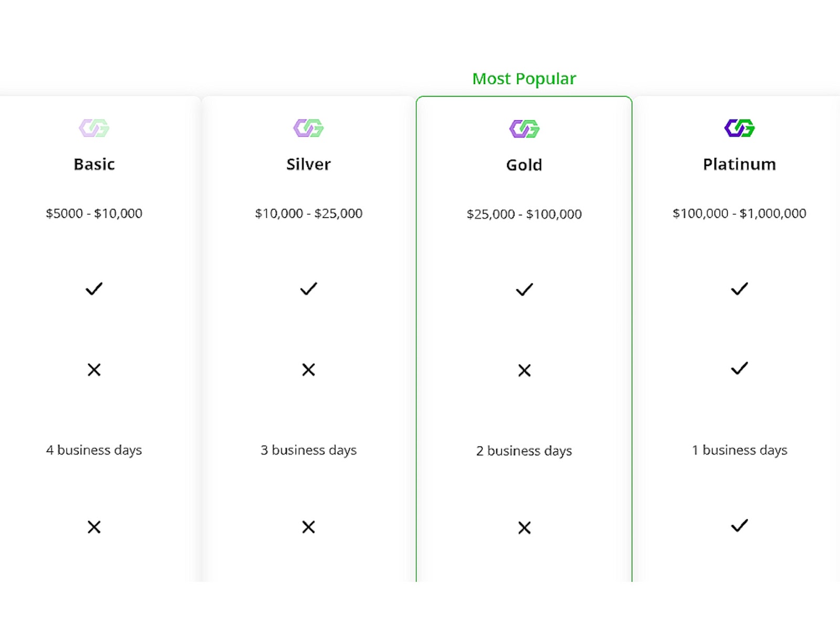Click the first checkmark in Gold column

click(524, 289)
